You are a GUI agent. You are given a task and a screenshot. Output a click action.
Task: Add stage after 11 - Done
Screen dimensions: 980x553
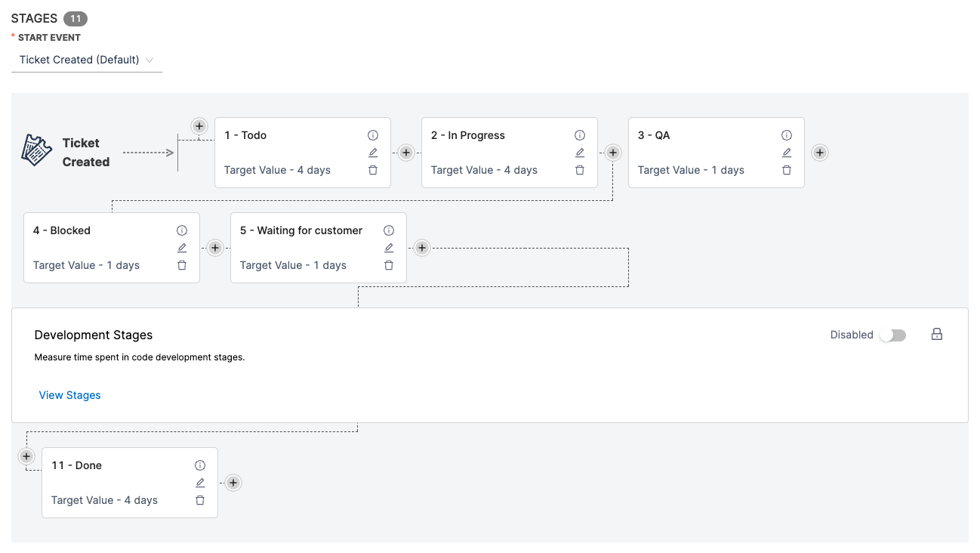(233, 483)
